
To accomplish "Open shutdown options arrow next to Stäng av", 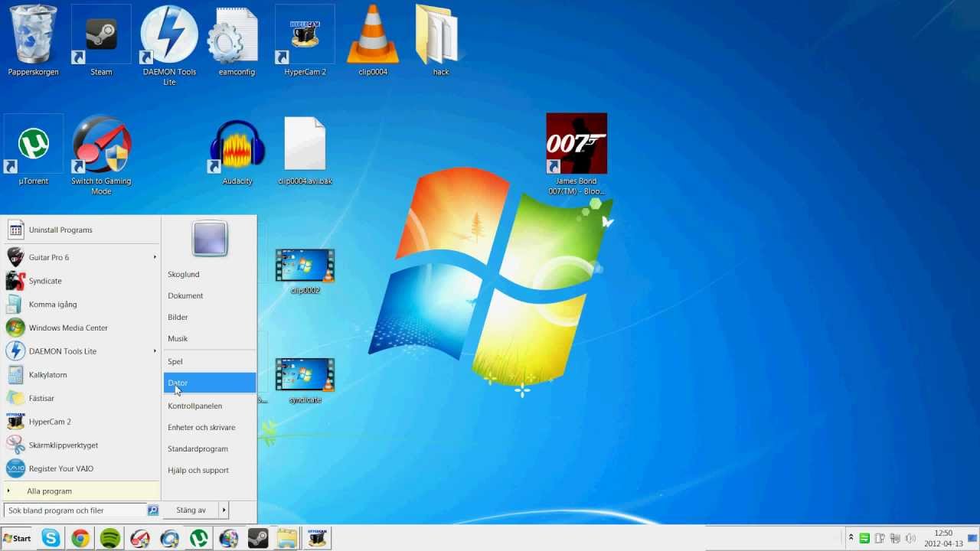I will click(224, 510).
